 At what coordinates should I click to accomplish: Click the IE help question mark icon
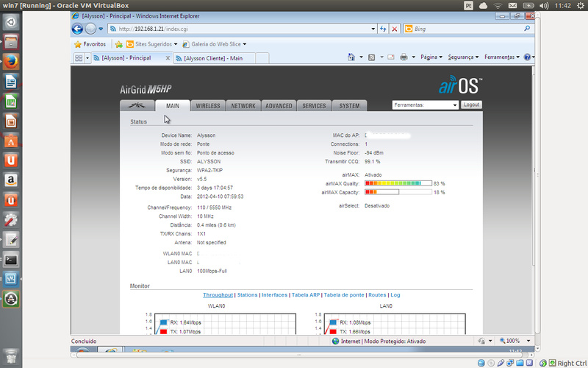coord(527,57)
